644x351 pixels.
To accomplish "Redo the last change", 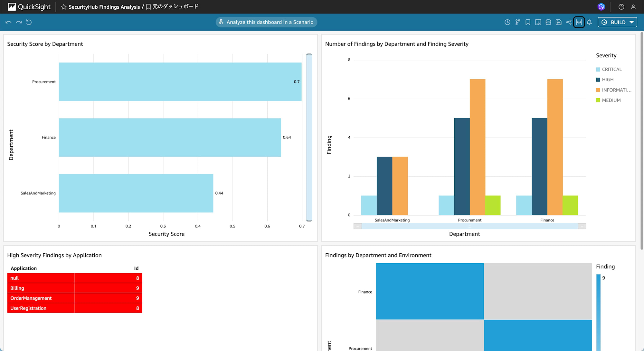I will pos(19,22).
